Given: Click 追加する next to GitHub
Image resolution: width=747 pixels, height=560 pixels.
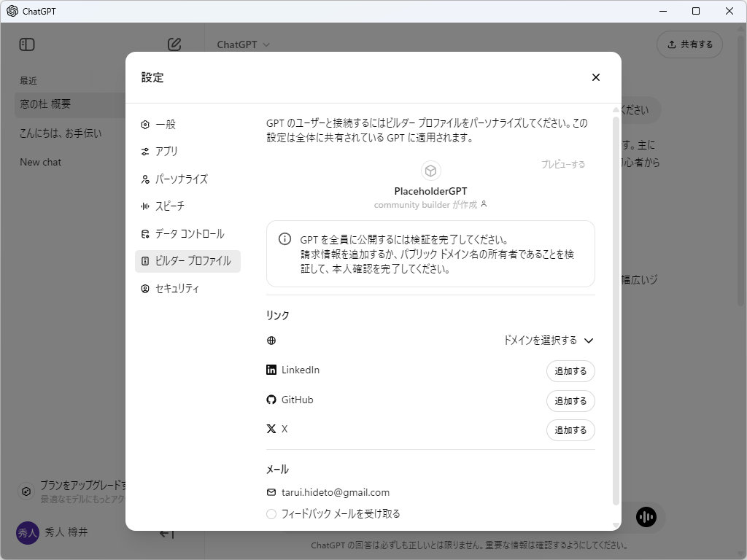Looking at the screenshot, I should click(570, 400).
